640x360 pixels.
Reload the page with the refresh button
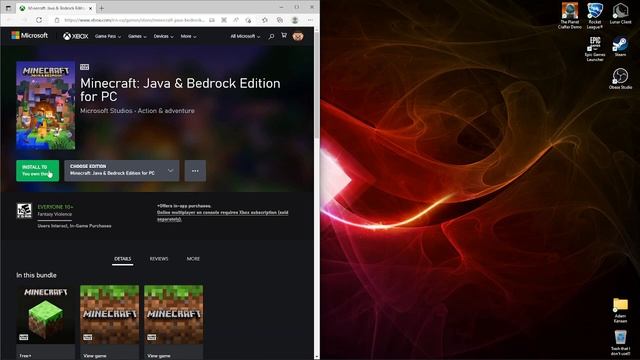pyautogui.click(x=39, y=20)
